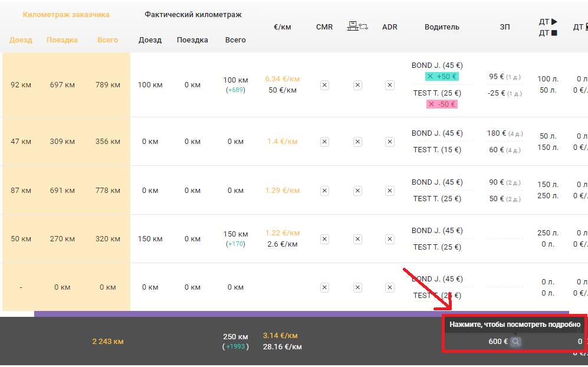
Task: Click the 1.4 €/км rate value
Action: click(x=282, y=142)
